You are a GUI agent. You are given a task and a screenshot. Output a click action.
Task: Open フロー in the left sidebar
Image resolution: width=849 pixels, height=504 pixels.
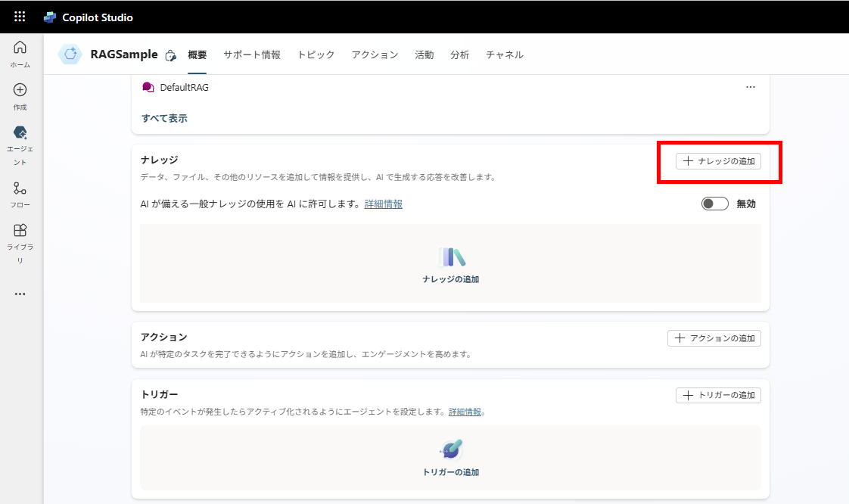coord(20,194)
